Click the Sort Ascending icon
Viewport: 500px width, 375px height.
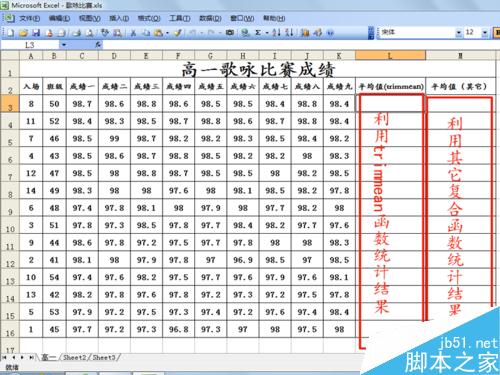[x=276, y=33]
